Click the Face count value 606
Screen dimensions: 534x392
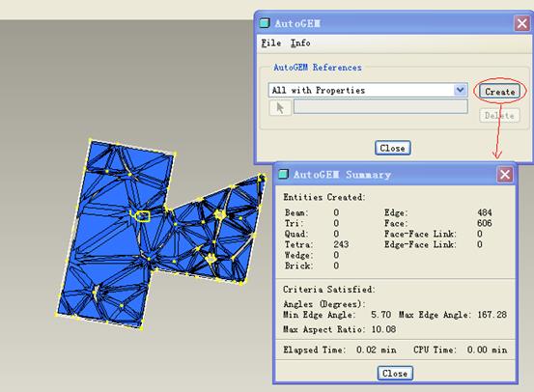pyautogui.click(x=485, y=223)
